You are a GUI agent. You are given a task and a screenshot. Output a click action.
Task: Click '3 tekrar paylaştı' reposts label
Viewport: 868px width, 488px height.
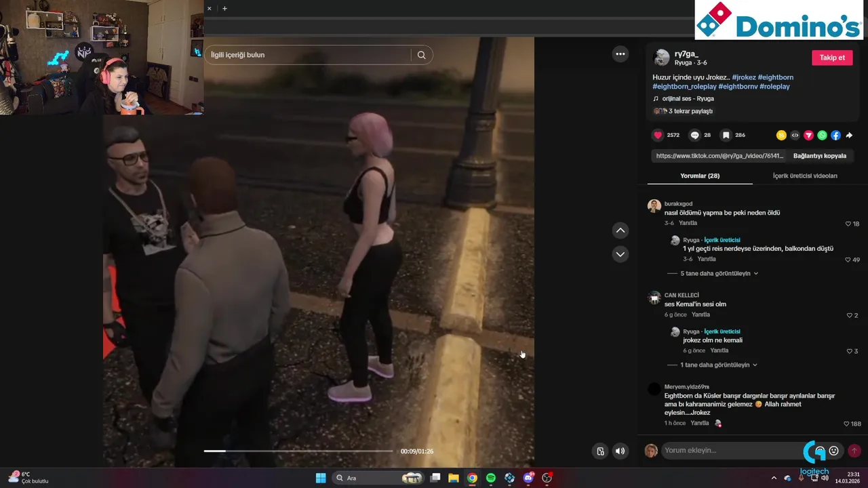click(x=690, y=111)
